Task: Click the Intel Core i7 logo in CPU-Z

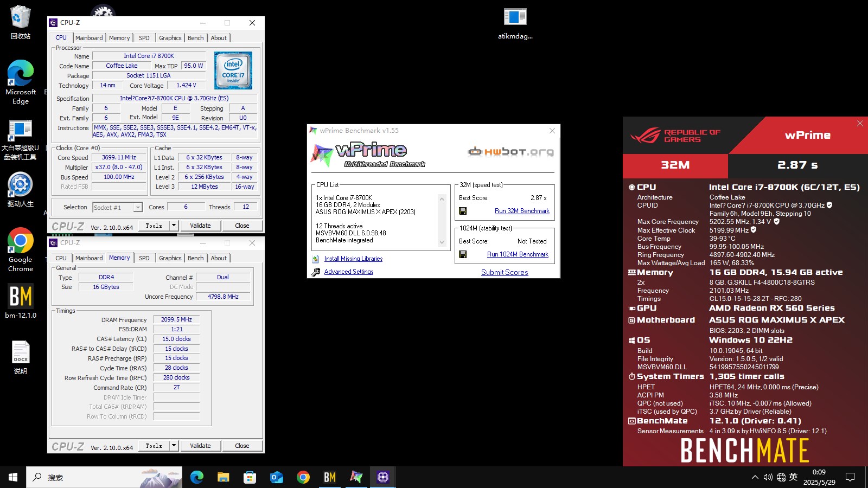Action: click(233, 70)
